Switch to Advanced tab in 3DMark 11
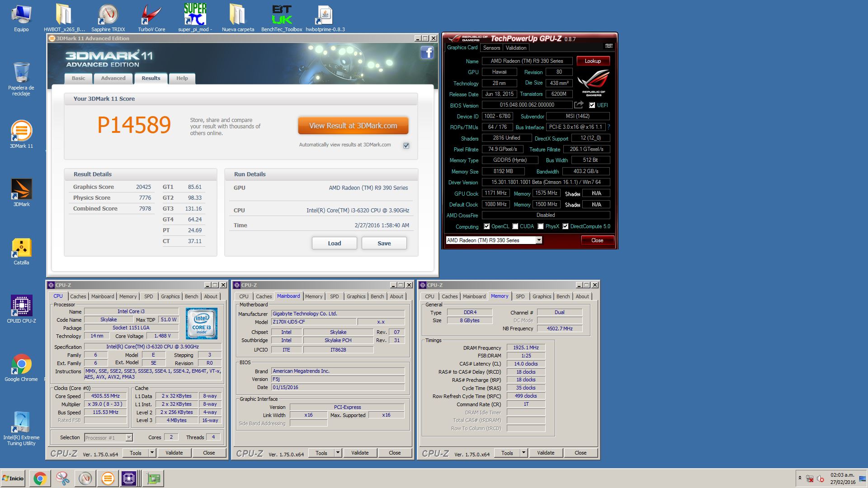 coord(113,78)
